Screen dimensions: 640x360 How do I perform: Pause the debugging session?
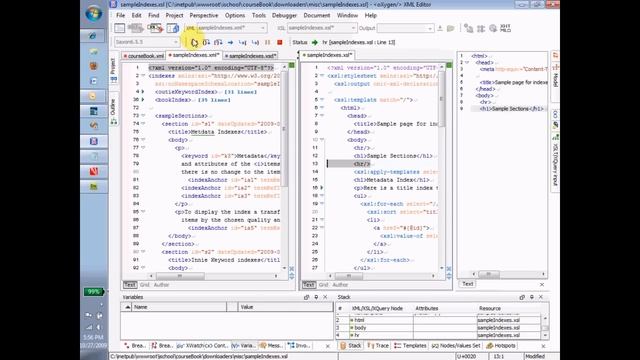point(268,42)
